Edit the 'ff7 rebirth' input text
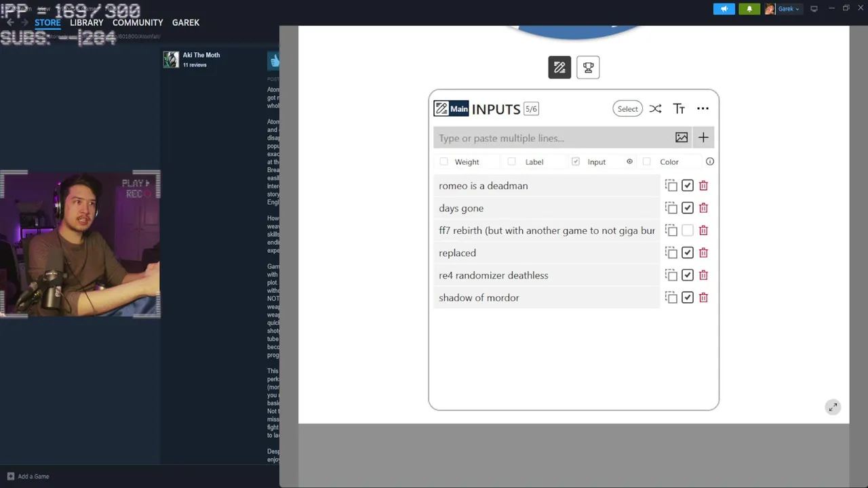 pyautogui.click(x=547, y=230)
